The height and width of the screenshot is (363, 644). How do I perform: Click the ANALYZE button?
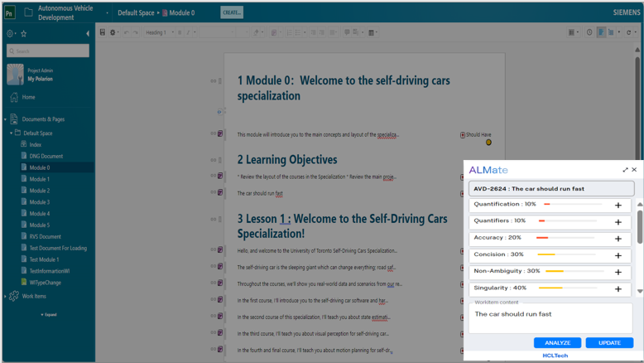click(x=557, y=343)
